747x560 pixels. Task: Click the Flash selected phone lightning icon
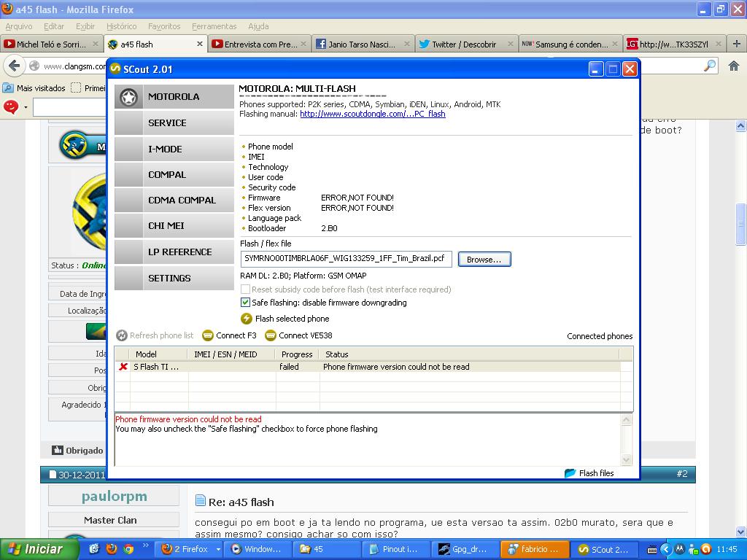coord(247,319)
